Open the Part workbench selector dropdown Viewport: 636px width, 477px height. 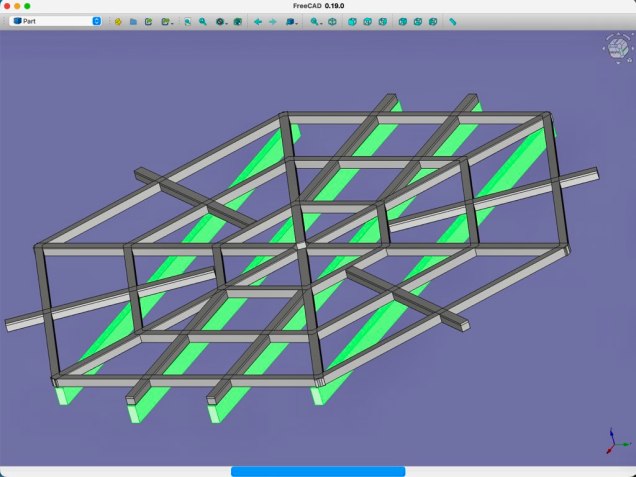(56, 21)
